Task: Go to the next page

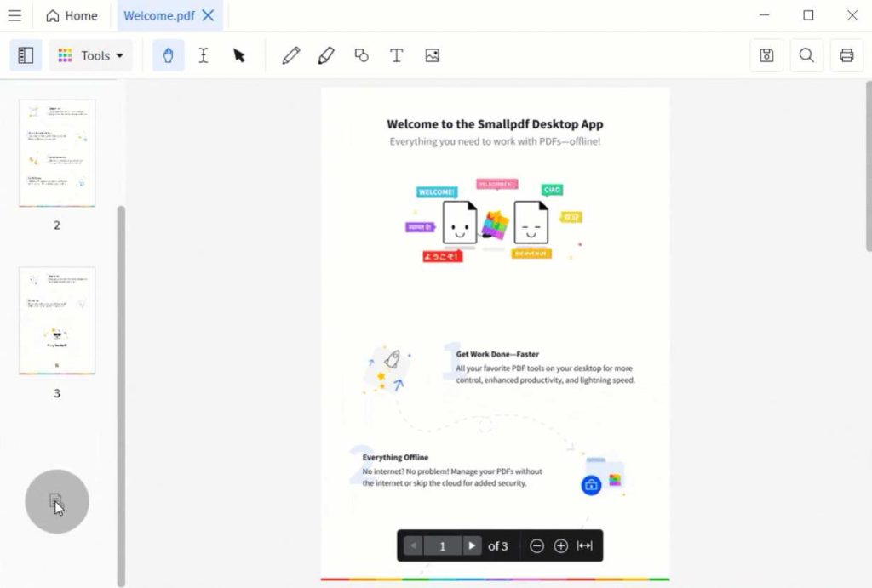Action: 472,545
